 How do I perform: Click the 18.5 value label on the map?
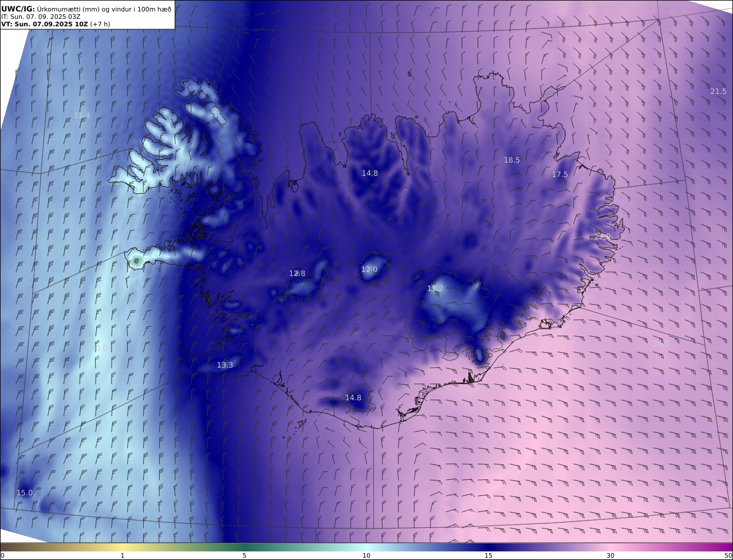(x=512, y=160)
